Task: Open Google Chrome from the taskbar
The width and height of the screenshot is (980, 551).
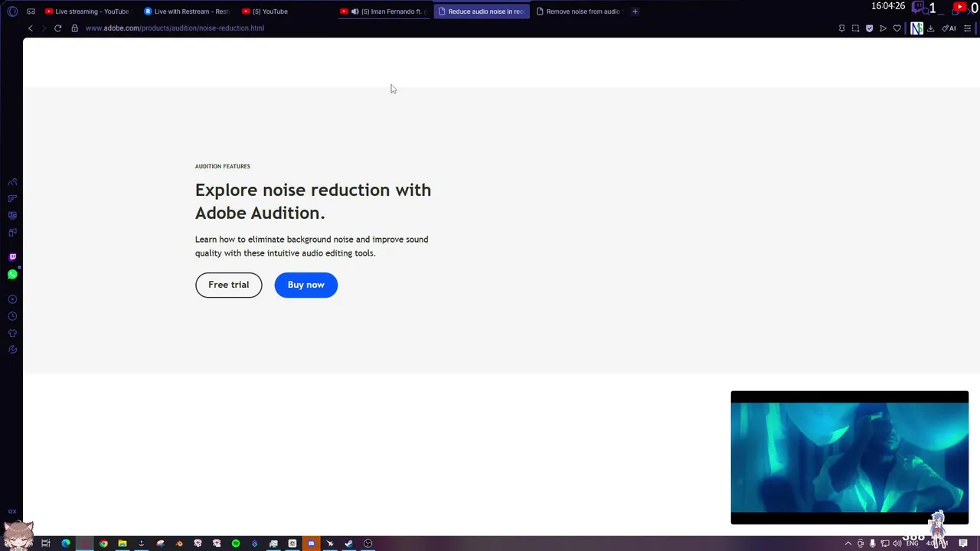Action: (x=103, y=543)
